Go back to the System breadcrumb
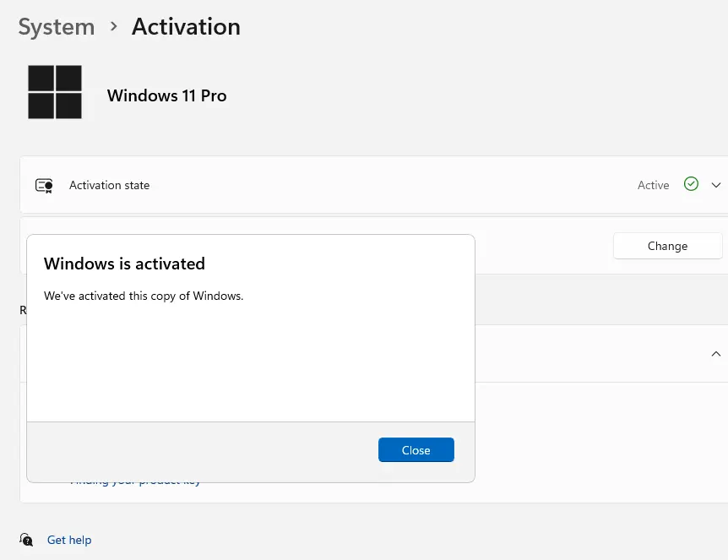Image resolution: width=728 pixels, height=560 pixels. (57, 26)
